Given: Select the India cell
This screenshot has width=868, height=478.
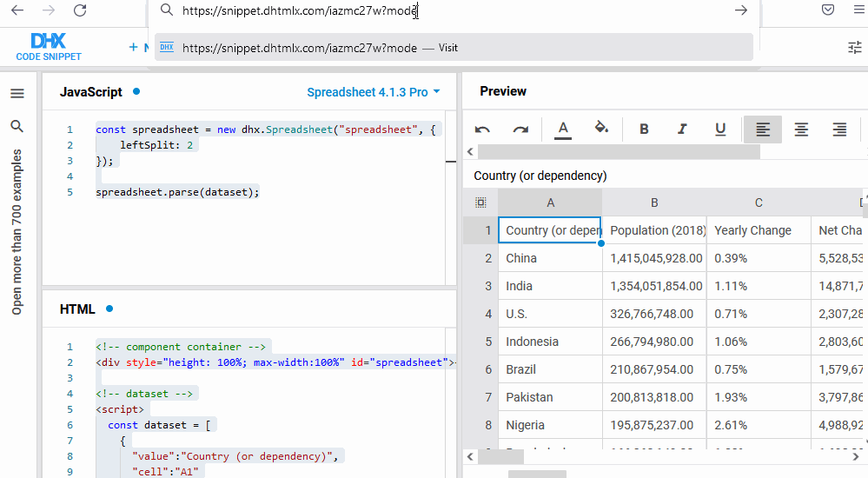Looking at the screenshot, I should coord(550,286).
